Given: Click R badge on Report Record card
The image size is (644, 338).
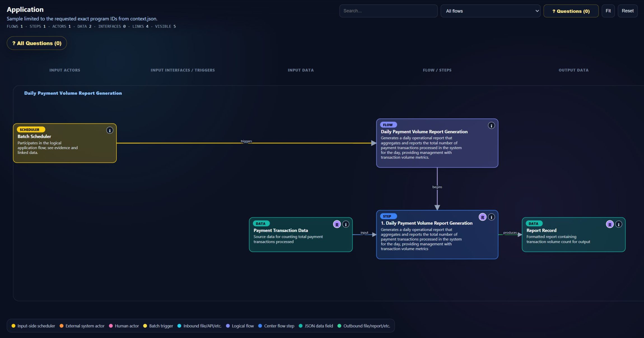Looking at the screenshot, I should (x=610, y=224).
